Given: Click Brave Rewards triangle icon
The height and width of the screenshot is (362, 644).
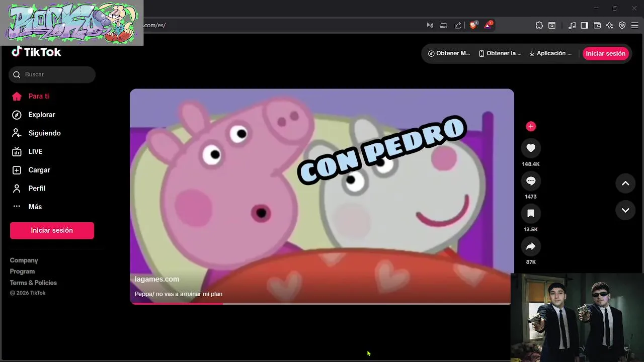Looking at the screenshot, I should click(x=488, y=25).
